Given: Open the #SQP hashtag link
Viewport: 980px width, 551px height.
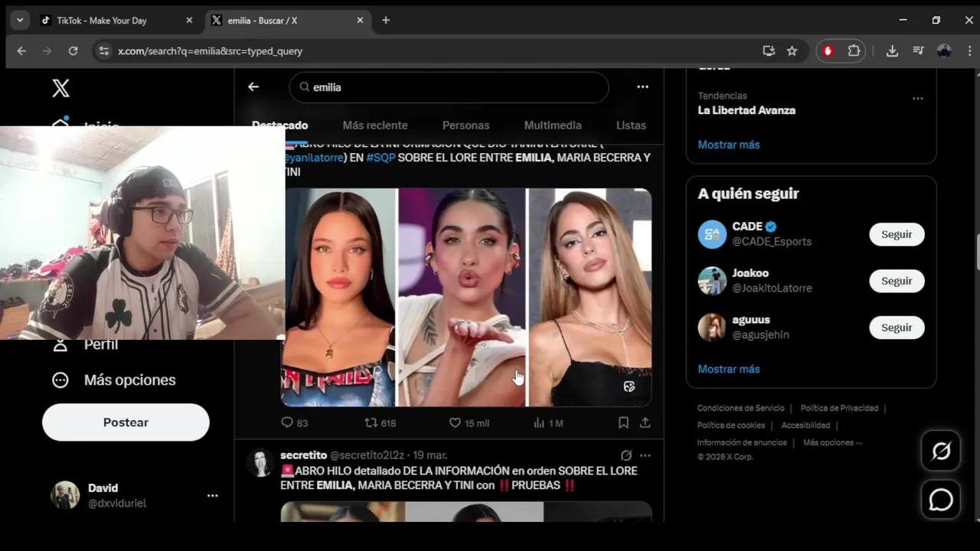Looking at the screenshot, I should tap(381, 158).
